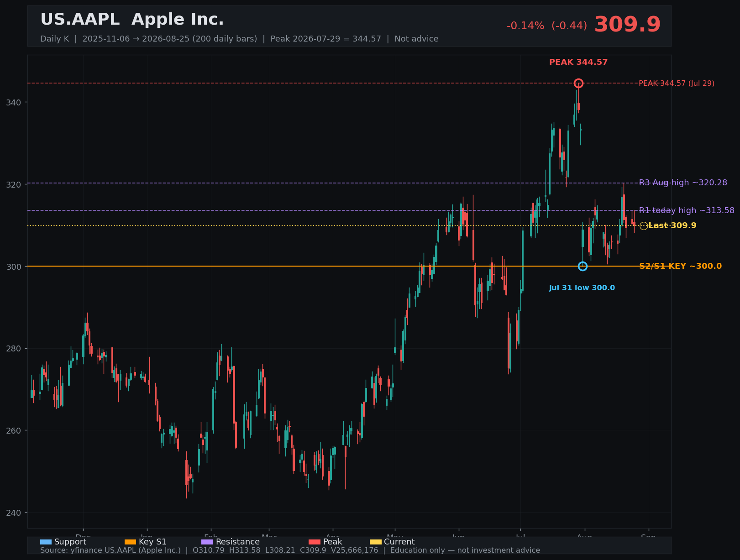Click the yellow Current legend swatch
Viewport: 740px width, 560px height.
(375, 542)
